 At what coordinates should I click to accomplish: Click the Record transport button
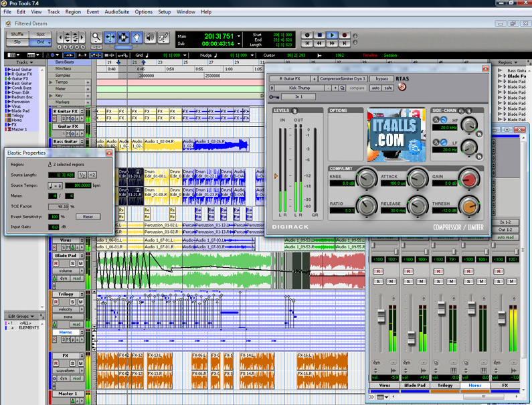click(345, 35)
